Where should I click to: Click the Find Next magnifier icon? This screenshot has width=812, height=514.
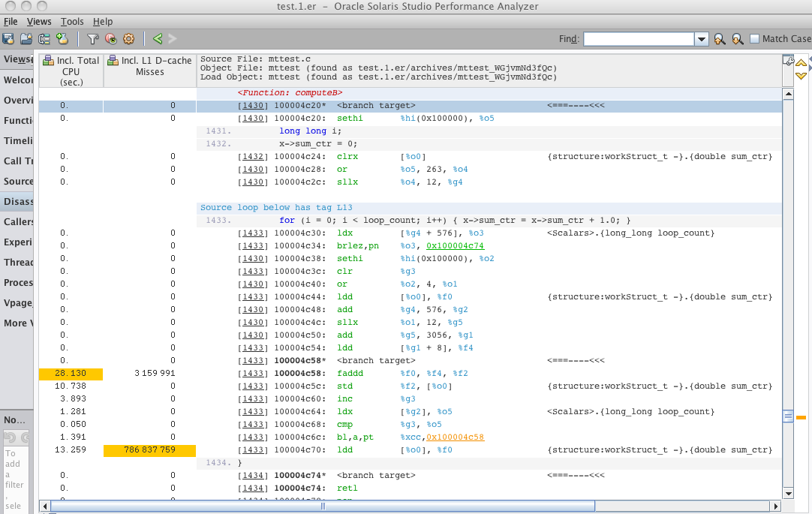(738, 39)
